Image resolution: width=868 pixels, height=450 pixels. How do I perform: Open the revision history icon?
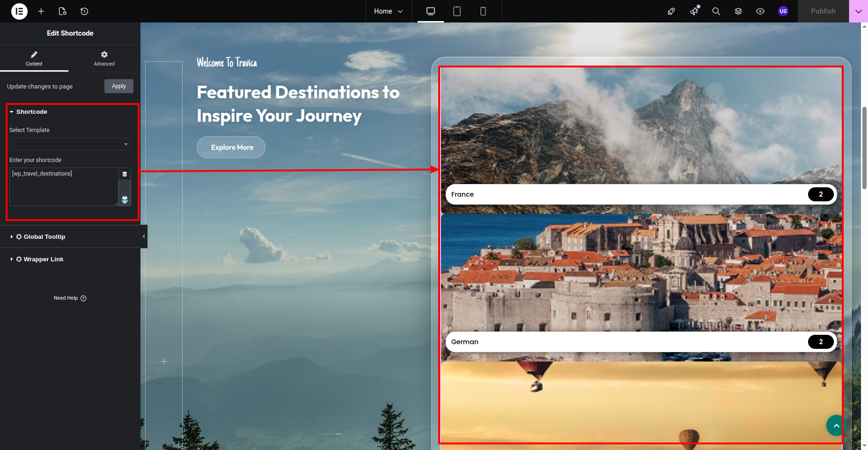pos(84,11)
